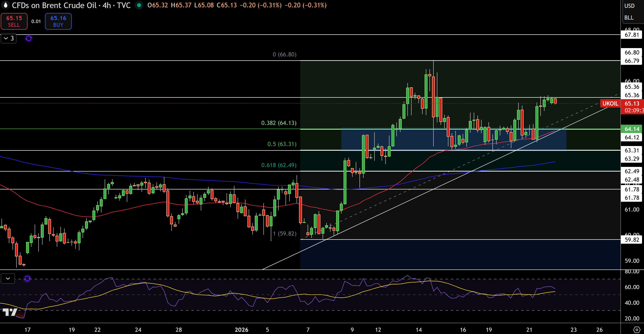Click the purple refresh icon near indicators
The height and width of the screenshot is (334, 644).
click(x=29, y=39)
